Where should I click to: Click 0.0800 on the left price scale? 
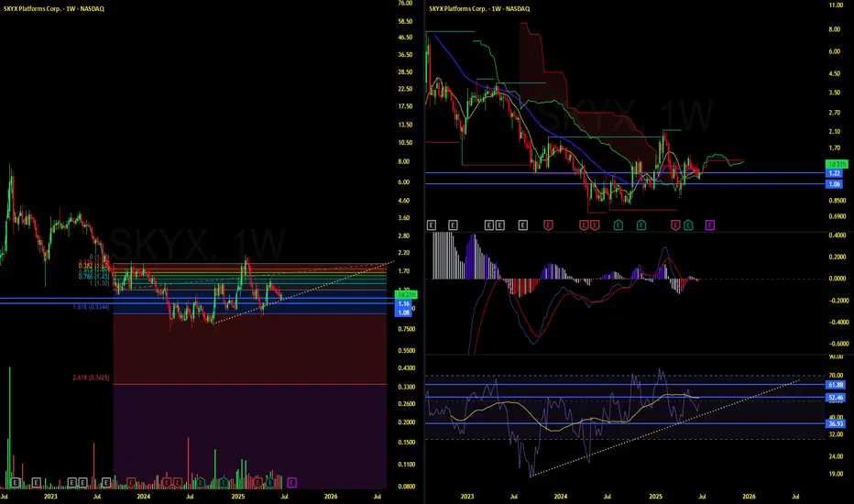406,487
